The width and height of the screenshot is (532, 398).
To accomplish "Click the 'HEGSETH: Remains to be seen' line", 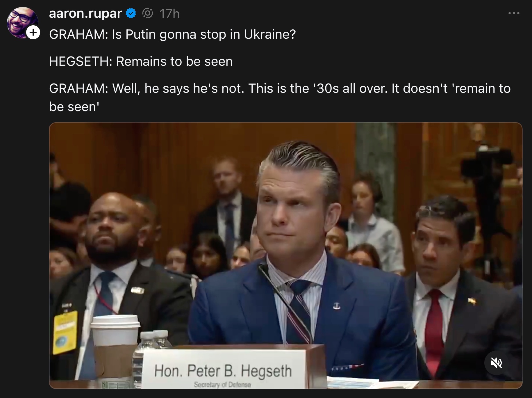I will point(141,61).
